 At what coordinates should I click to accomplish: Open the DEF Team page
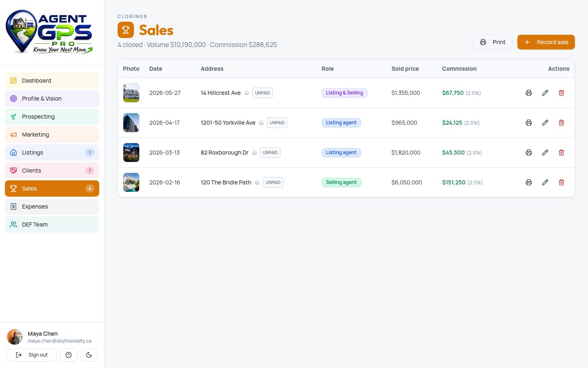tap(52, 224)
